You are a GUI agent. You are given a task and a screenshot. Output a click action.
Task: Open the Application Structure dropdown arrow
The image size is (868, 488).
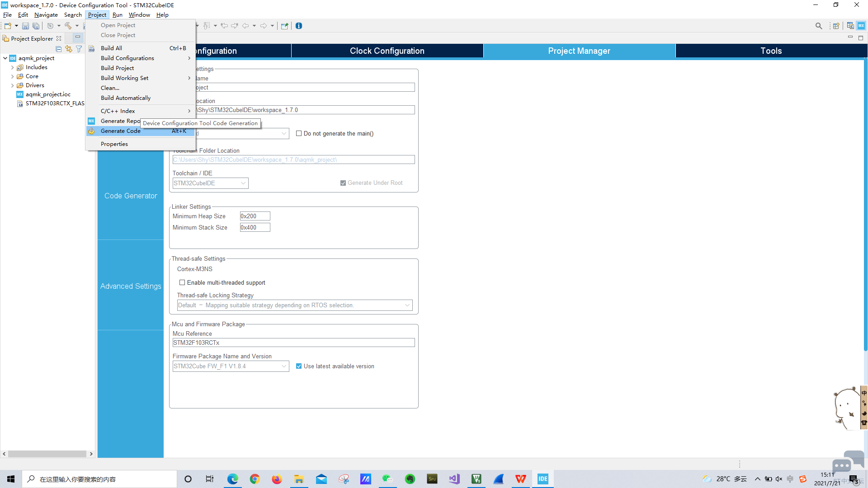click(284, 134)
